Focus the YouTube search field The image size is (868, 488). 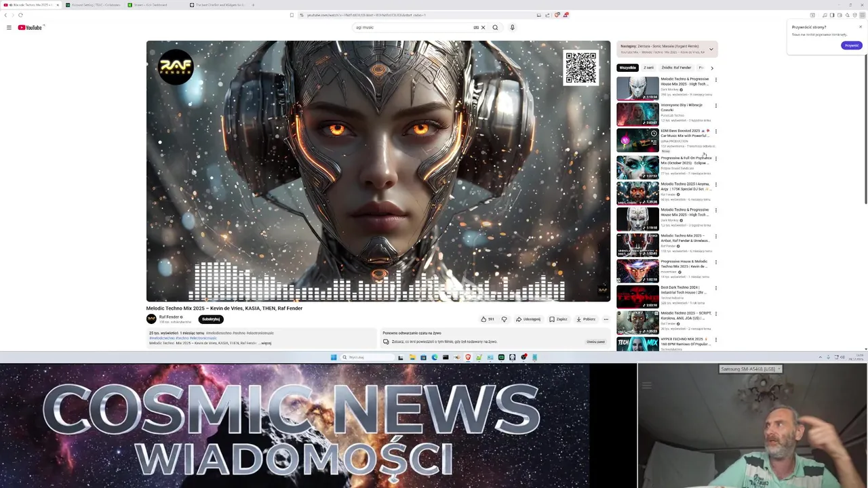[x=414, y=28]
